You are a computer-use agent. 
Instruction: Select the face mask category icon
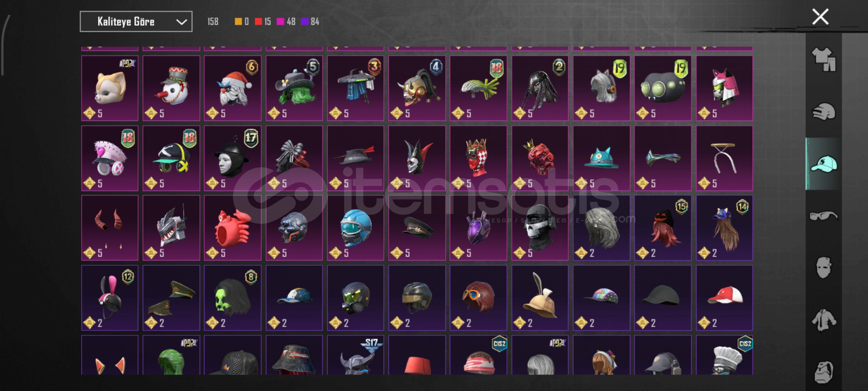pos(824,268)
